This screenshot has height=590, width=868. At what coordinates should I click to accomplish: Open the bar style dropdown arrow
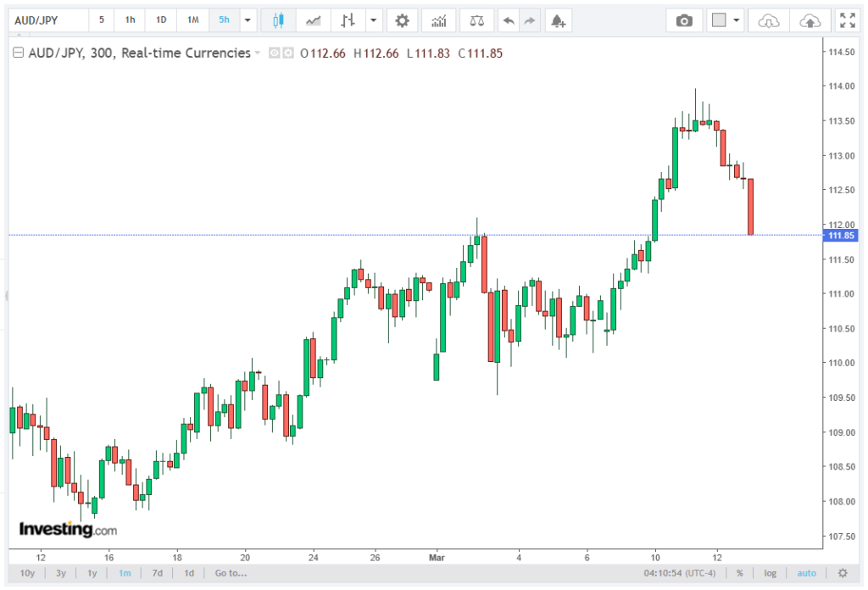pos(372,19)
